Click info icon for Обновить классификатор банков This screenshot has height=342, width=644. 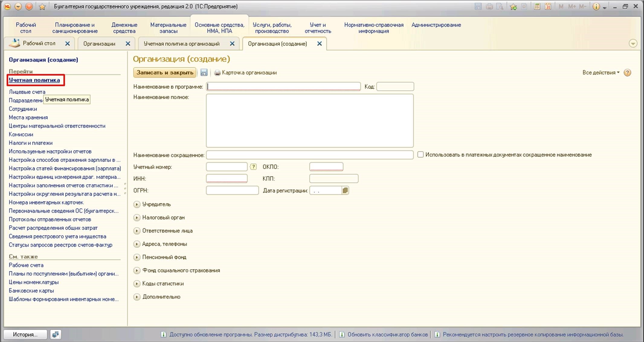click(342, 334)
